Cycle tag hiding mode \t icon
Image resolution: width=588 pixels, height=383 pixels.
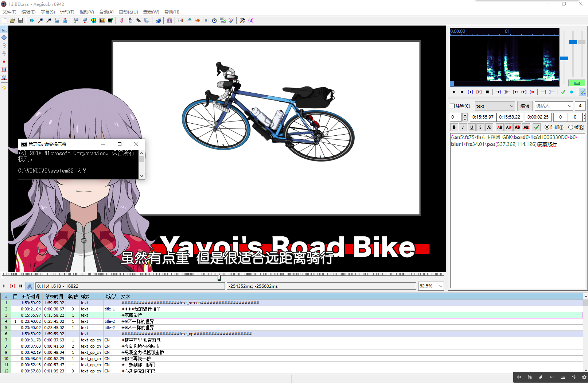click(x=251, y=20)
